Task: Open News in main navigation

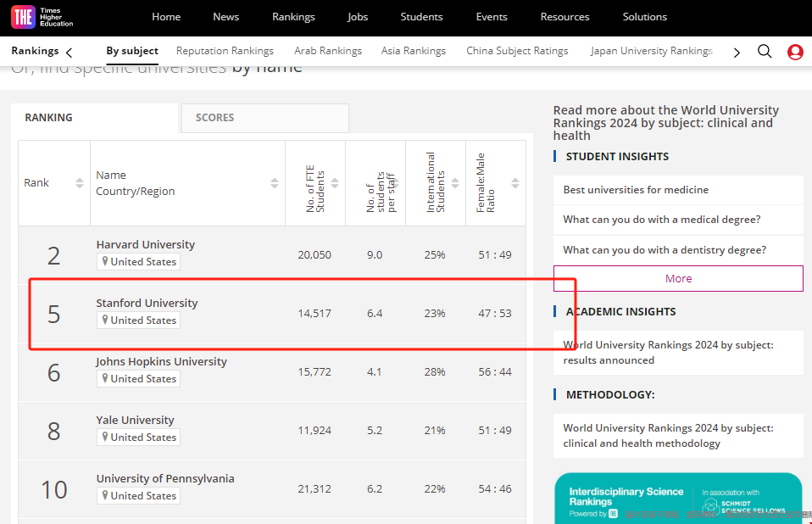Action: point(225,17)
